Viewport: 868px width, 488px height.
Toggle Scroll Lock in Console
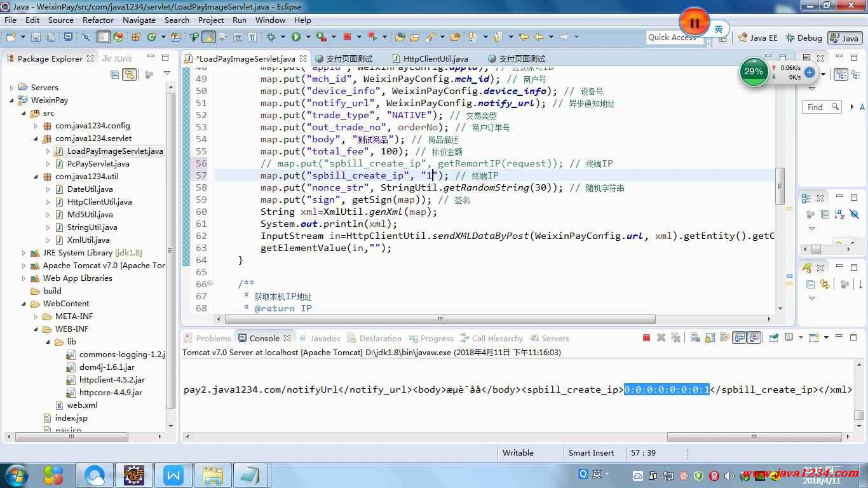710,338
